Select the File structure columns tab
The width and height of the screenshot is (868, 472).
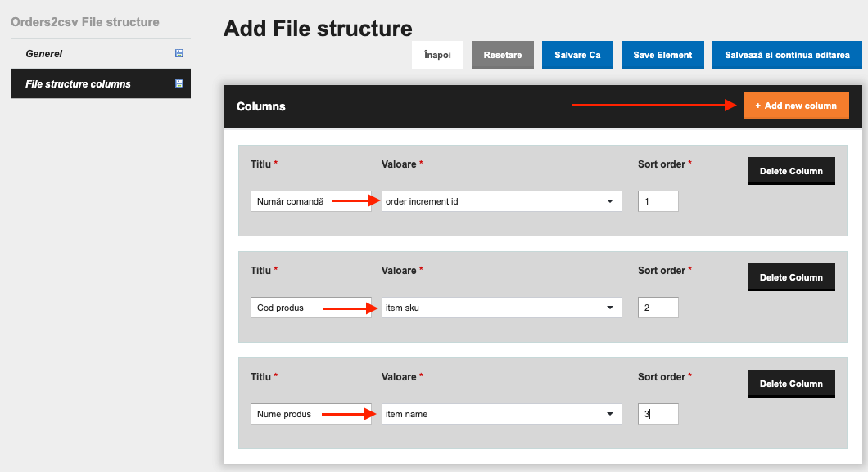tap(101, 83)
